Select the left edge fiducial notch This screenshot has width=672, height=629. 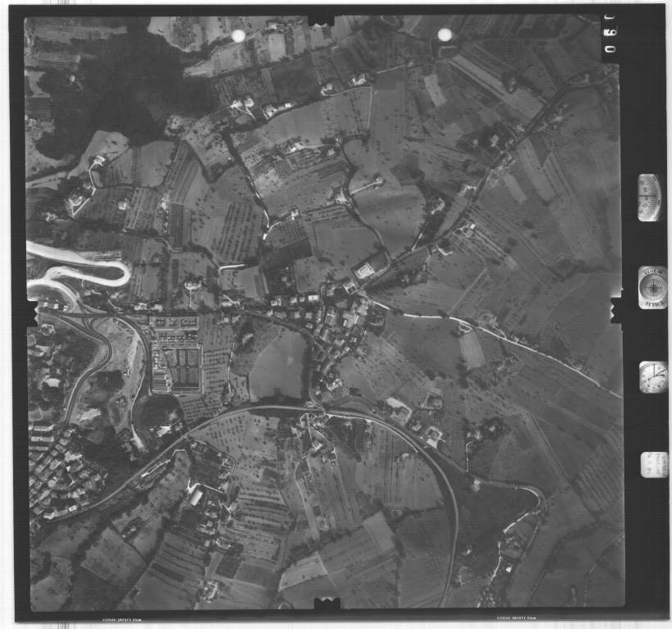[32, 312]
